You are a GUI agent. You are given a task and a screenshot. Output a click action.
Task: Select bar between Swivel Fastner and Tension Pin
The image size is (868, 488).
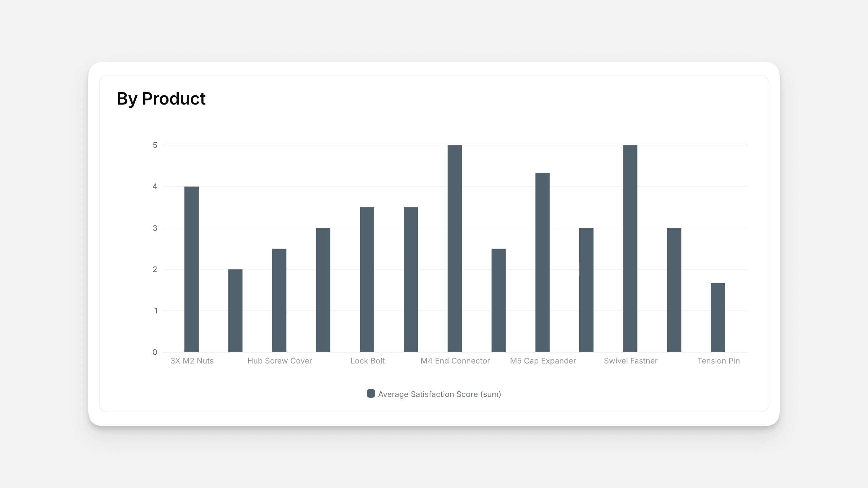pos(674,290)
